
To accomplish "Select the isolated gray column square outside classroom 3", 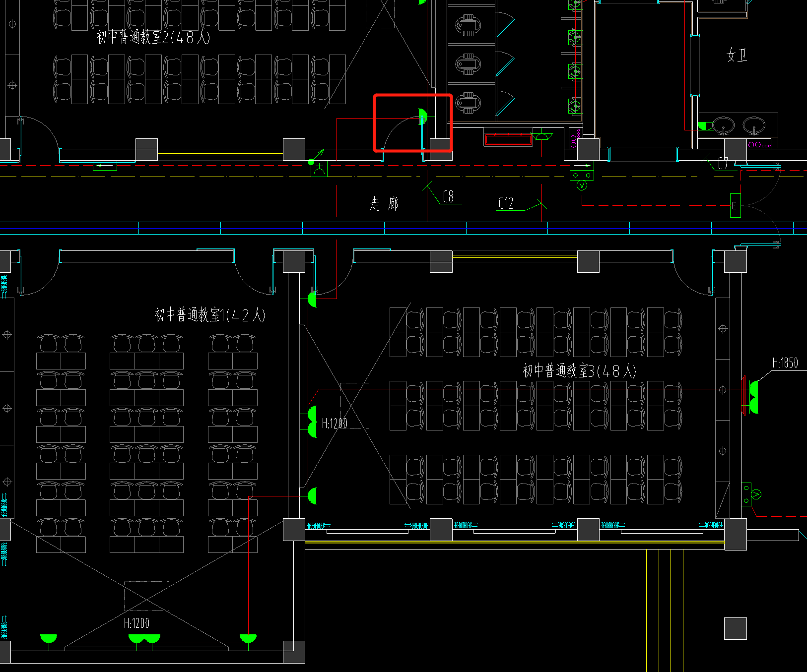I will [736, 629].
